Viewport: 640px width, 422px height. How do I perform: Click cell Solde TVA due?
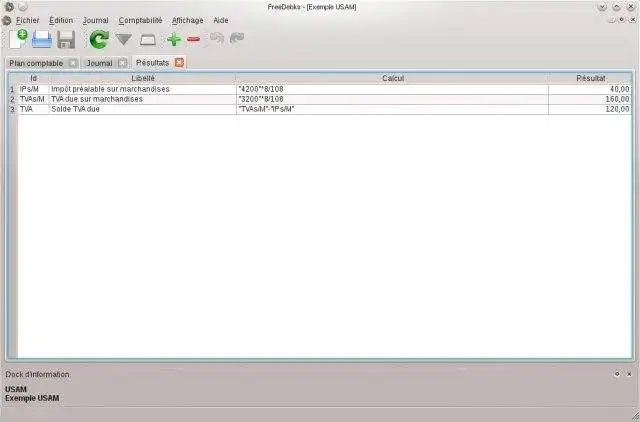tap(143, 109)
